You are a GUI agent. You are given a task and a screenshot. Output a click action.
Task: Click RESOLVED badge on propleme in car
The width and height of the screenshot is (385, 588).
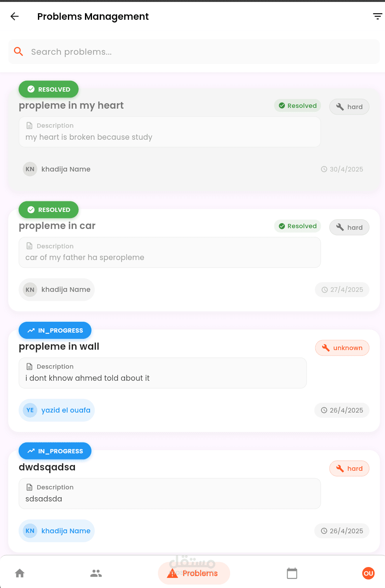[49, 210]
